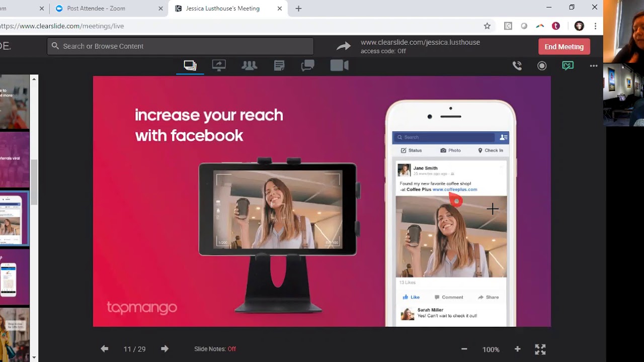
Task: Click the thumbnail scrollbar up arrow
Action: pos(34,79)
